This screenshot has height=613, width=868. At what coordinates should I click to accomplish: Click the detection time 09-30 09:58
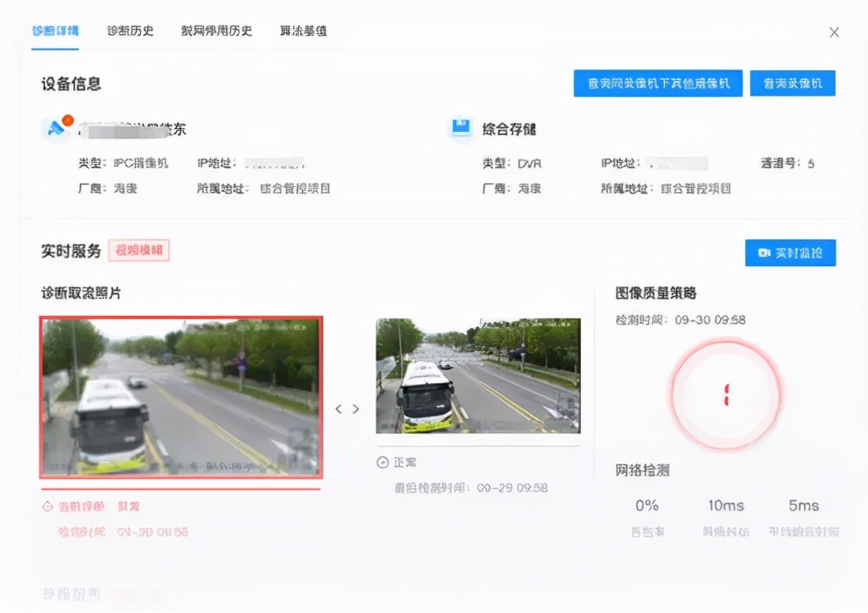(710, 320)
